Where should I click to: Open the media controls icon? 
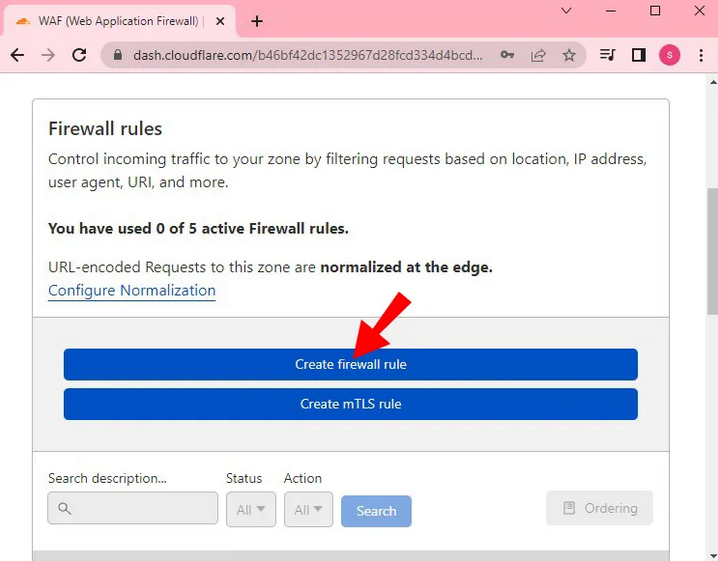[607, 56]
